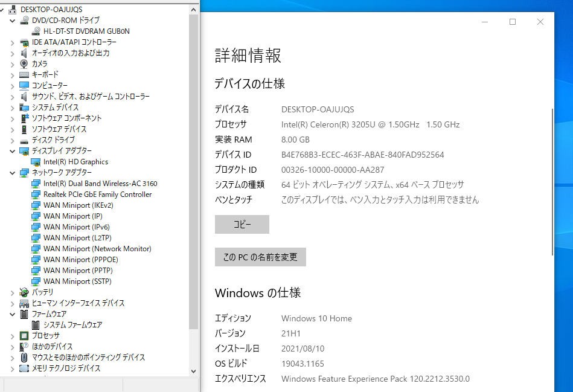This screenshot has width=573, height=392.
Task: Click the メモリ テクノロジ デバイス icon
Action: (x=24, y=368)
